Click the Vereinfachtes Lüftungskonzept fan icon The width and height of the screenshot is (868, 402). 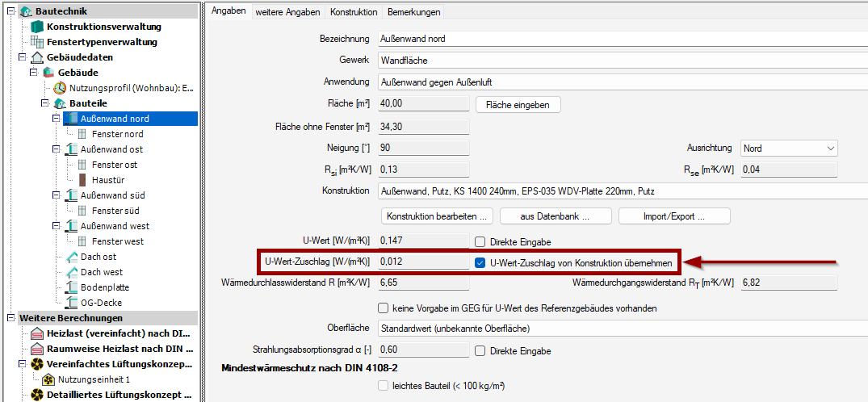point(37,364)
